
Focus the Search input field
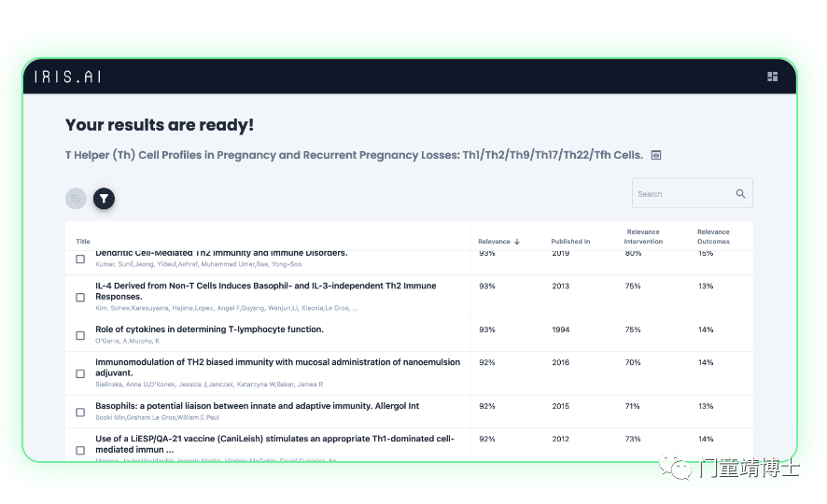(684, 194)
